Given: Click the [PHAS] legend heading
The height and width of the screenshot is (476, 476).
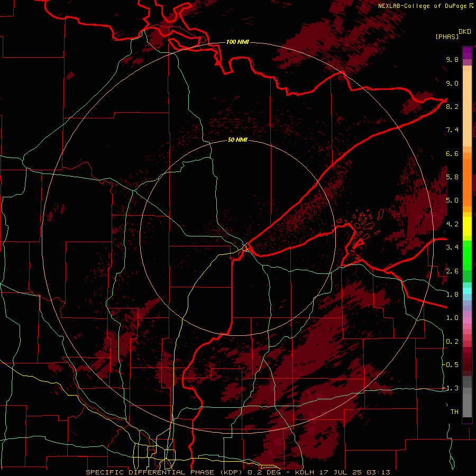Looking at the screenshot, I should click(447, 37).
